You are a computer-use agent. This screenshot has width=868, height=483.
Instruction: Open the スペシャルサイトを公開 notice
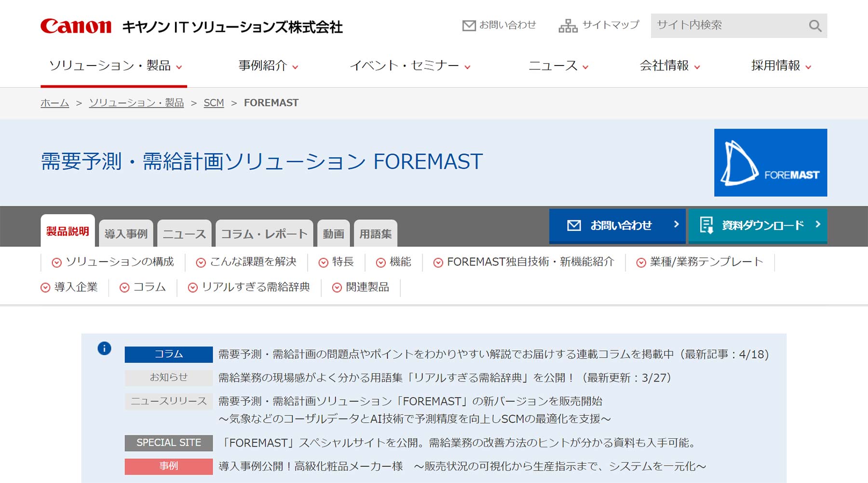tap(459, 443)
